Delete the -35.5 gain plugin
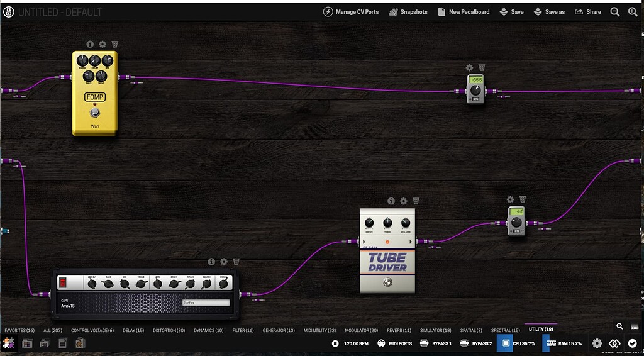 [482, 68]
